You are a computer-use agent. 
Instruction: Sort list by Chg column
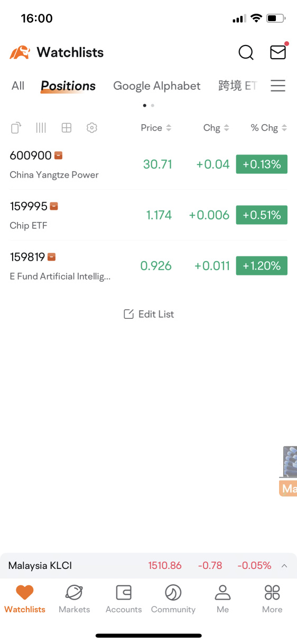point(216,127)
